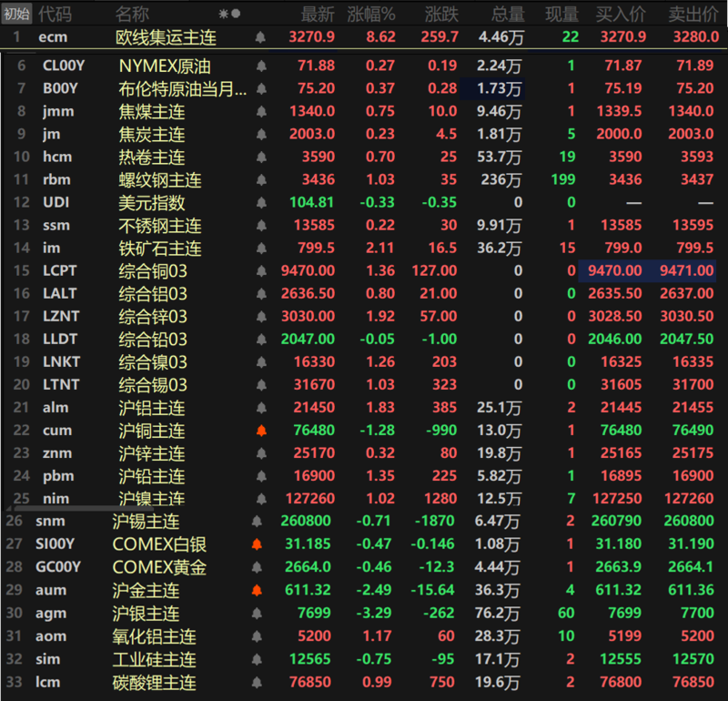
Task: Enable alert bell for 综合铝03
Action: tap(261, 293)
